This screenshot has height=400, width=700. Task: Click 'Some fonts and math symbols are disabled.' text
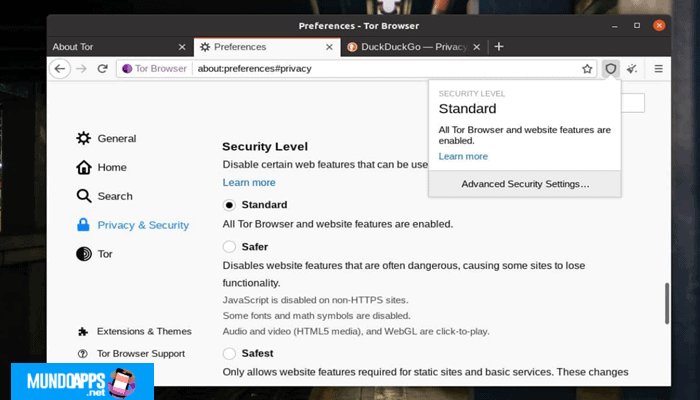click(317, 316)
